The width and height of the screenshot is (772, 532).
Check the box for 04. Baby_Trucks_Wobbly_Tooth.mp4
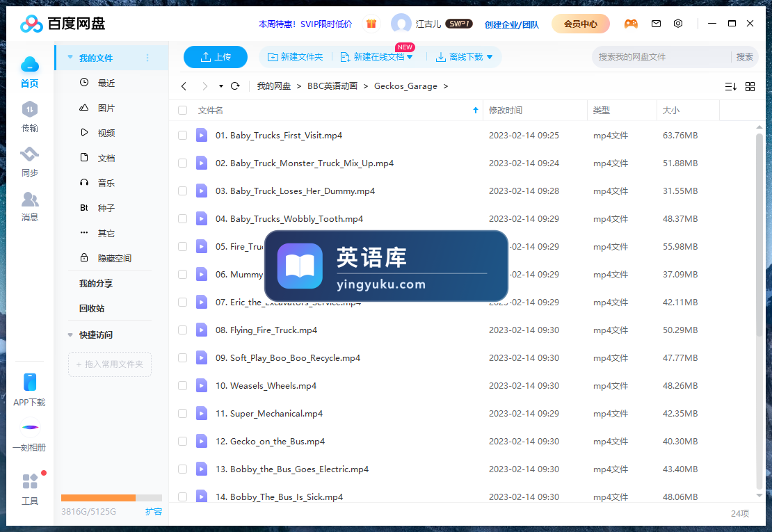pyautogui.click(x=183, y=218)
